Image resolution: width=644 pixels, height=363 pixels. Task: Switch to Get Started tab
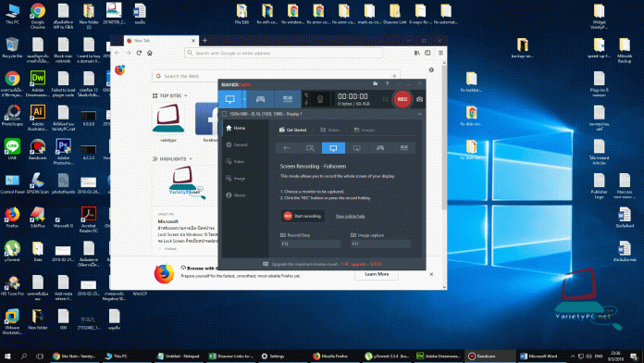point(292,130)
